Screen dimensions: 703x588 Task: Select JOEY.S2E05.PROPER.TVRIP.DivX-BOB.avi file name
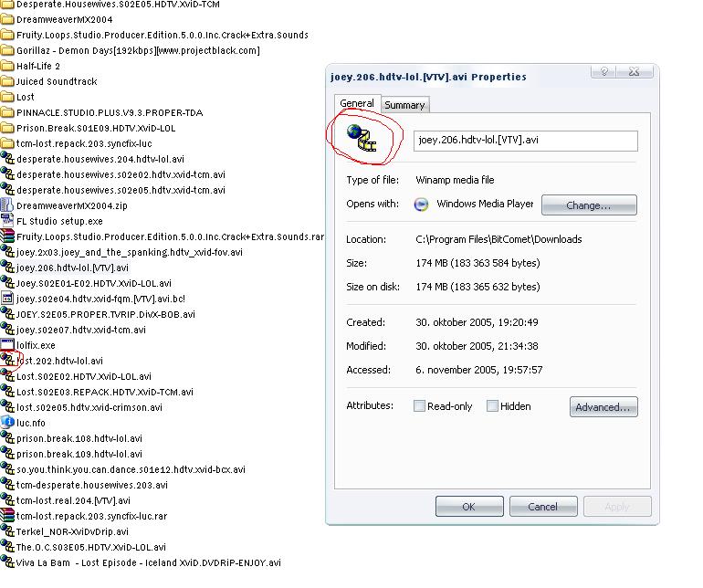point(105,314)
